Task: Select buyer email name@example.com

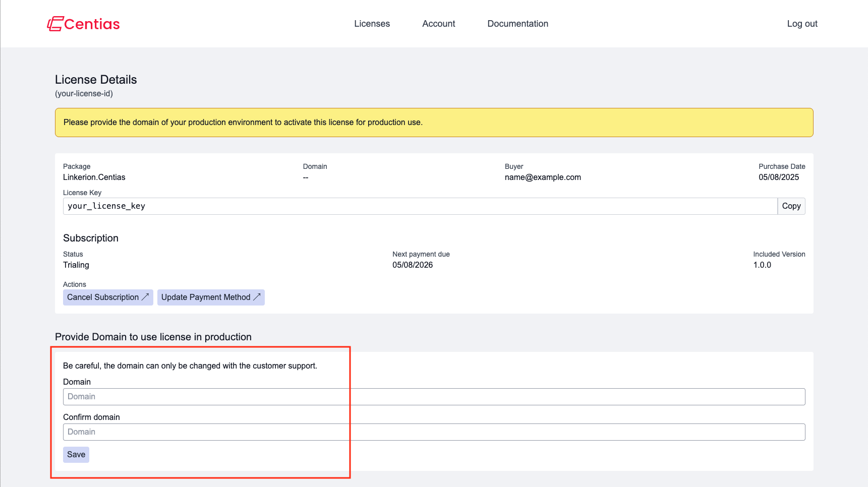Action: pos(543,177)
